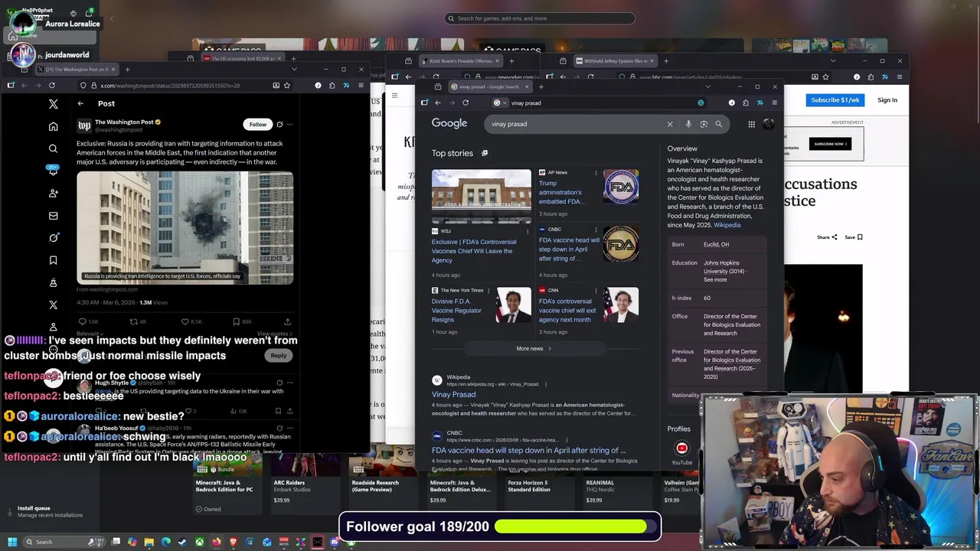The height and width of the screenshot is (551, 980).
Task: Submit Google search with magnifier icon
Action: (718, 124)
